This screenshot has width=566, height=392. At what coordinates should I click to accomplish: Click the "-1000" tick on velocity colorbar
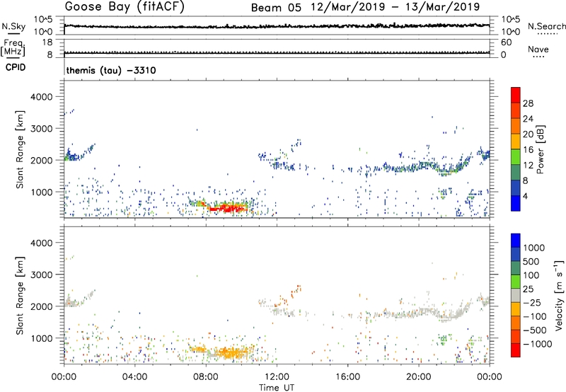click(537, 344)
